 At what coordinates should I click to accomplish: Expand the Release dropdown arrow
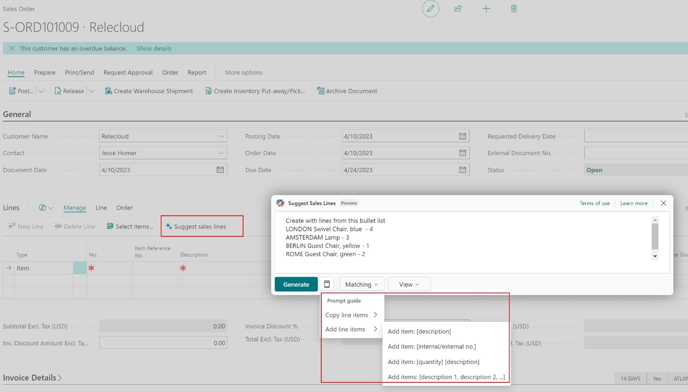point(91,91)
